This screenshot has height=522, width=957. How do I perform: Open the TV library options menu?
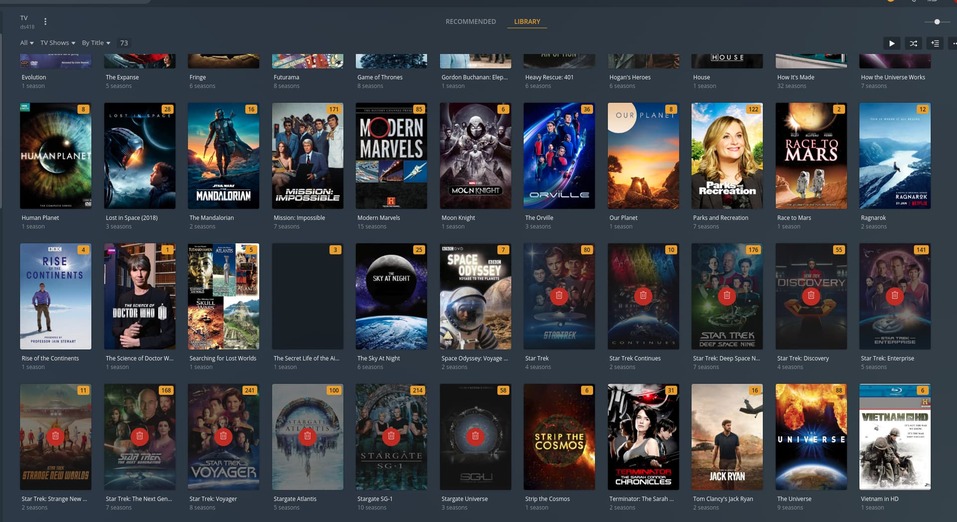point(45,22)
